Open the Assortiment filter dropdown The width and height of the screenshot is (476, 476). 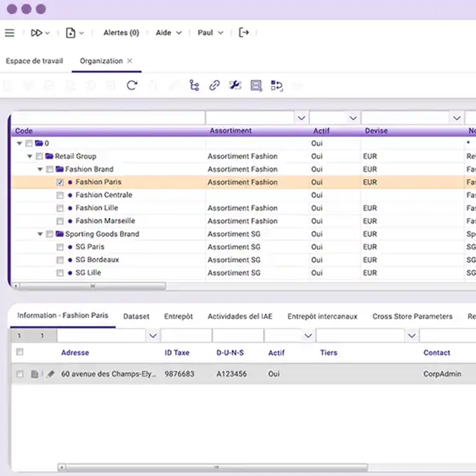tap(301, 118)
